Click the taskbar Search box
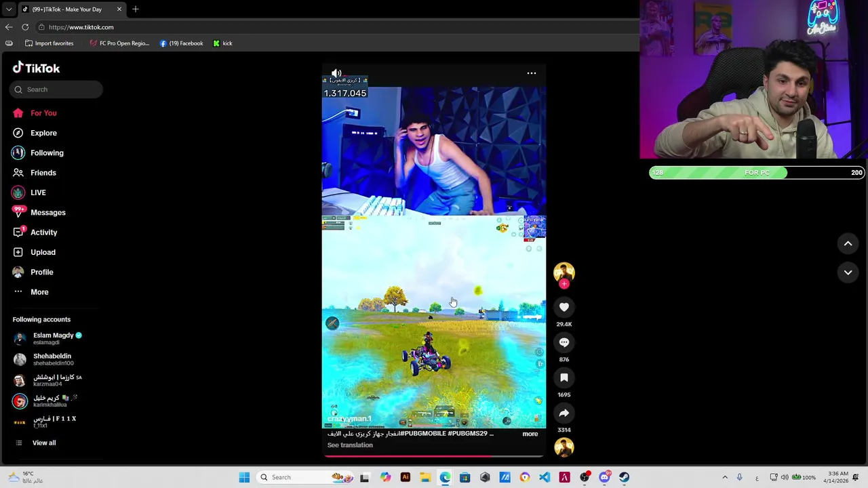Screen dimensions: 868x488 [306, 477]
